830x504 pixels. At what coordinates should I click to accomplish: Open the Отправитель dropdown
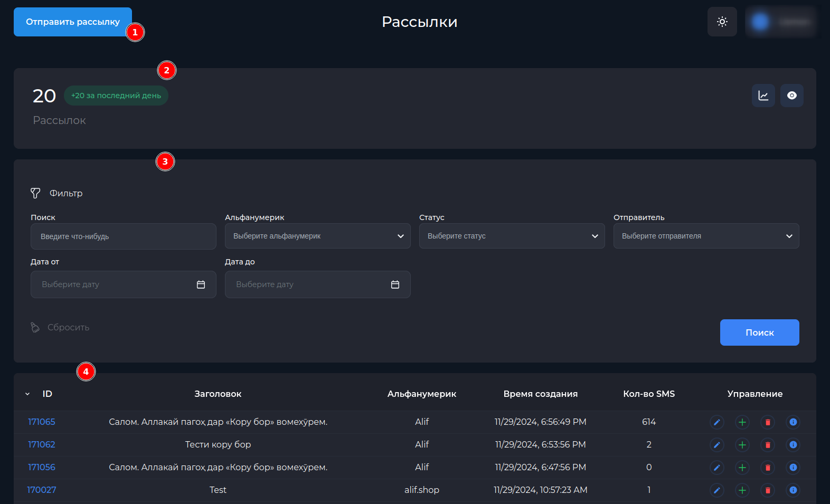point(706,236)
